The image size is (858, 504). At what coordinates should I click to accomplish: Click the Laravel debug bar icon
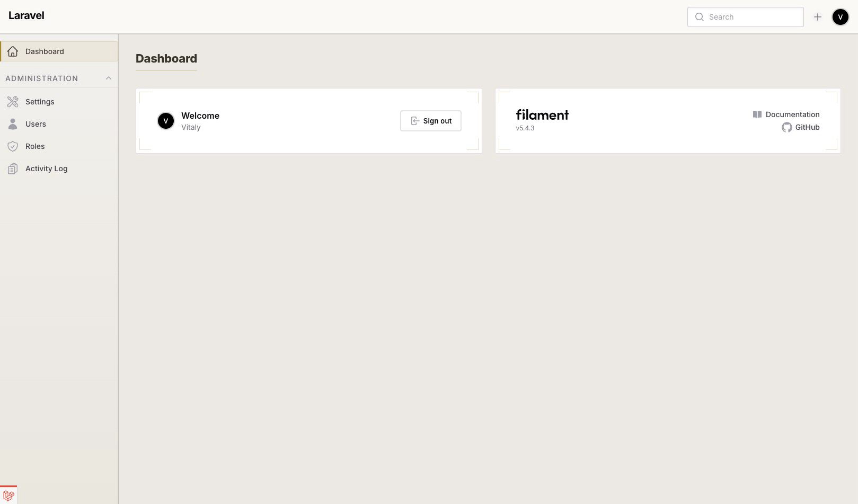tap(8, 496)
